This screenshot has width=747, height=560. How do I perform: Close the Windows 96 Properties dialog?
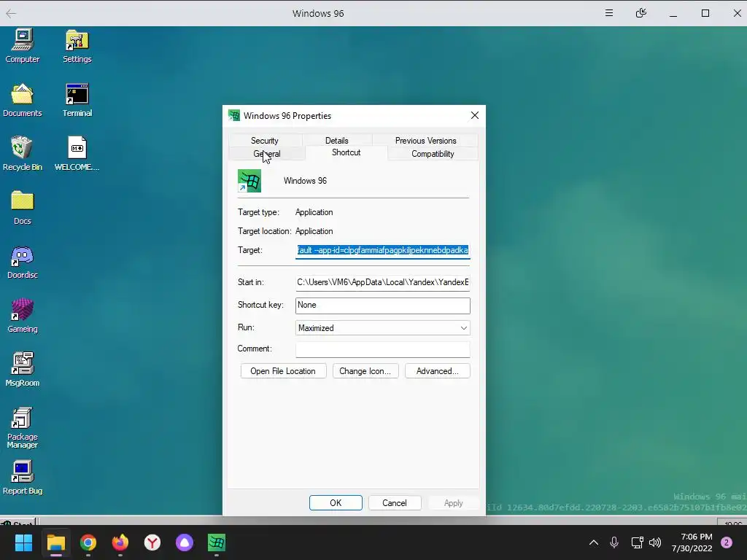474,116
